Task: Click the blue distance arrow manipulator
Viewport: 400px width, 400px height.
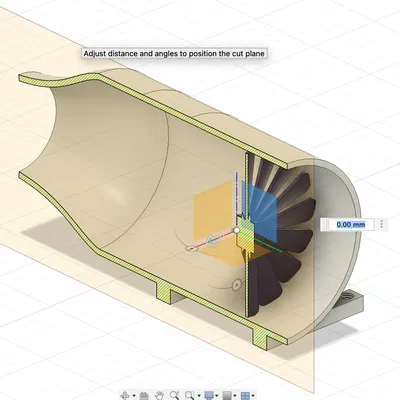Action: (212, 240)
